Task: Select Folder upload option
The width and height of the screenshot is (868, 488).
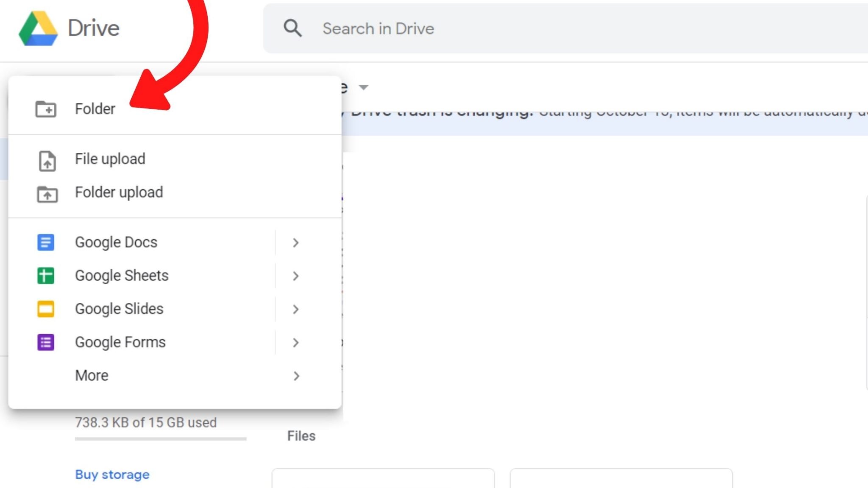Action: click(175, 192)
